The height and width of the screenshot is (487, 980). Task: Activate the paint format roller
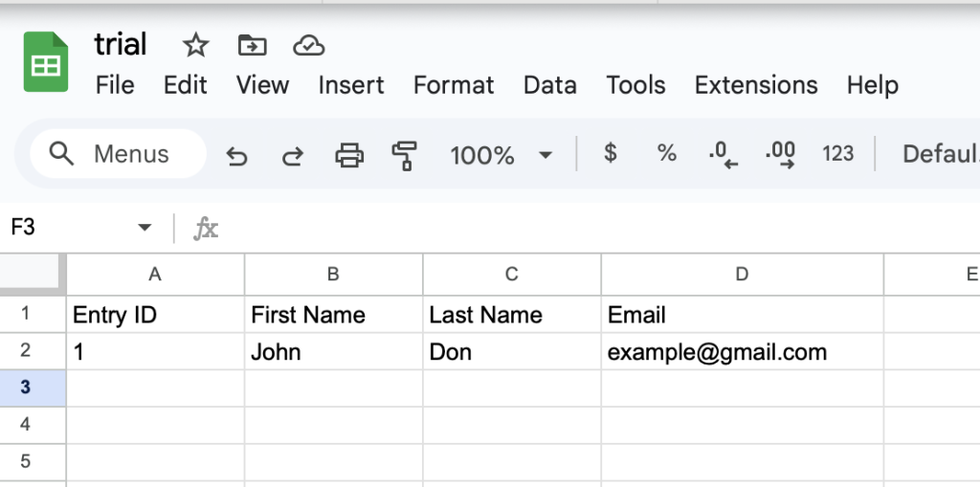point(405,155)
